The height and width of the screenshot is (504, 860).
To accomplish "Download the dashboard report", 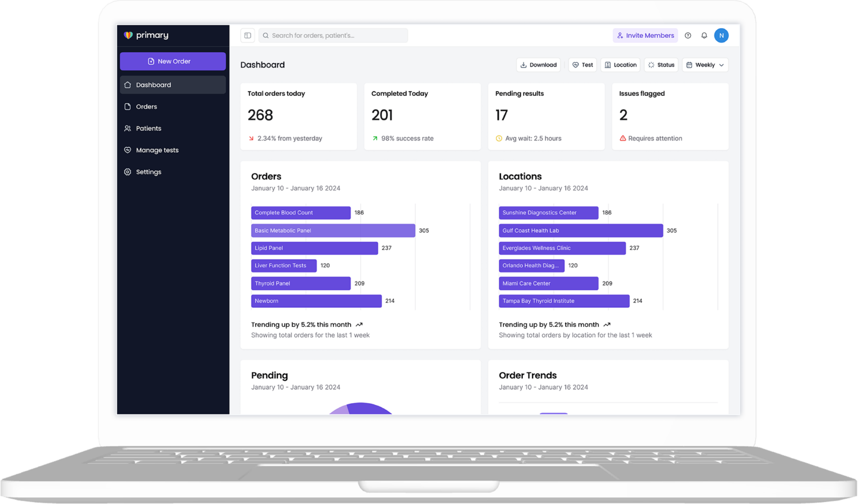I will click(538, 65).
